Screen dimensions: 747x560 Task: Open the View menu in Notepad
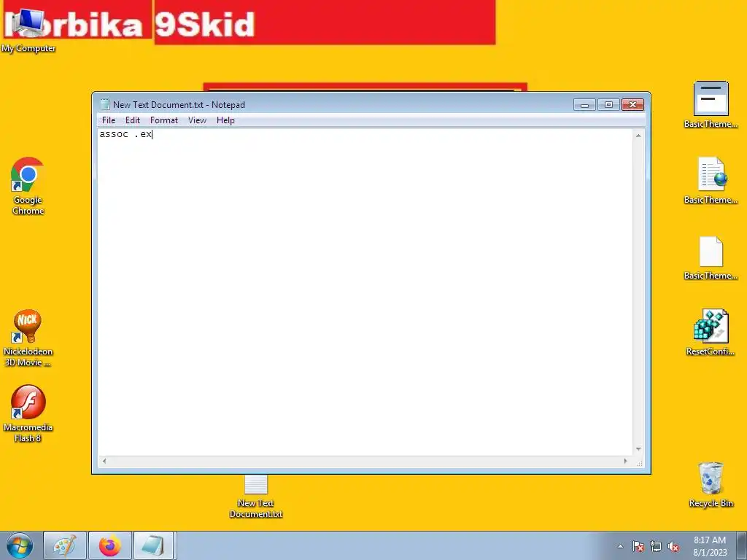pos(197,120)
